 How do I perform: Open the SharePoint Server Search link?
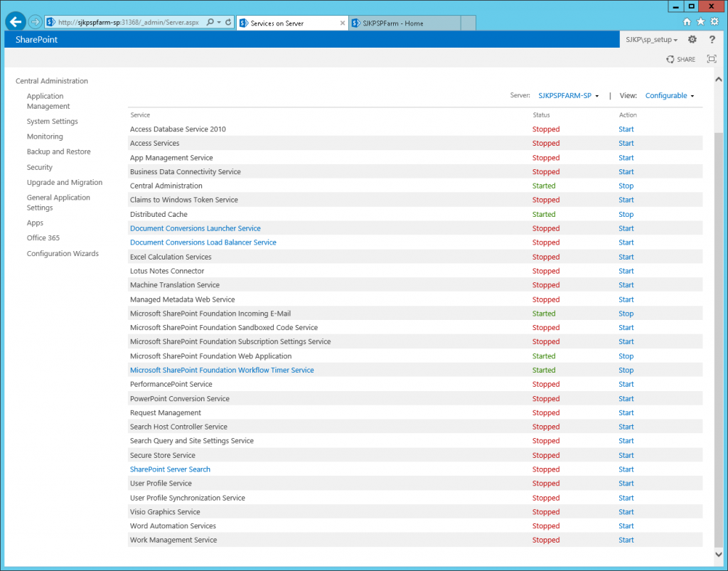170,469
